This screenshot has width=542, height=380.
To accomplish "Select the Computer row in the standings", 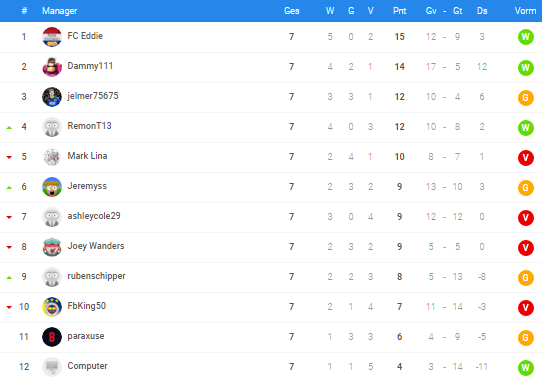I will pyautogui.click(x=271, y=367).
